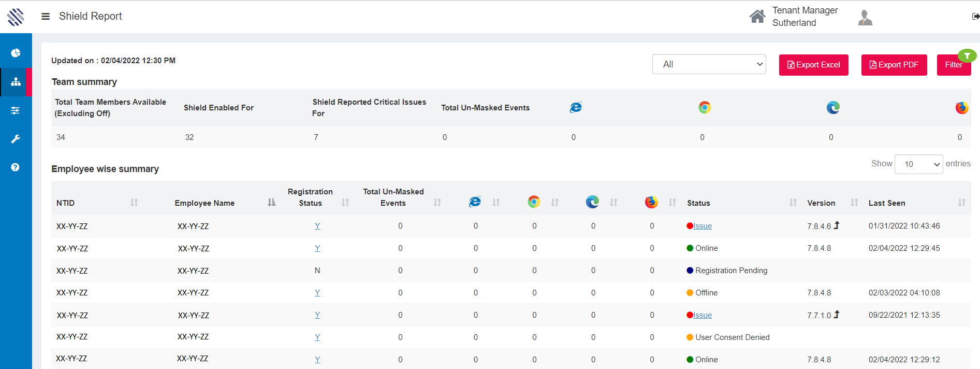Click the user profile avatar icon
Viewport: 980px width, 369px height.
[865, 18]
